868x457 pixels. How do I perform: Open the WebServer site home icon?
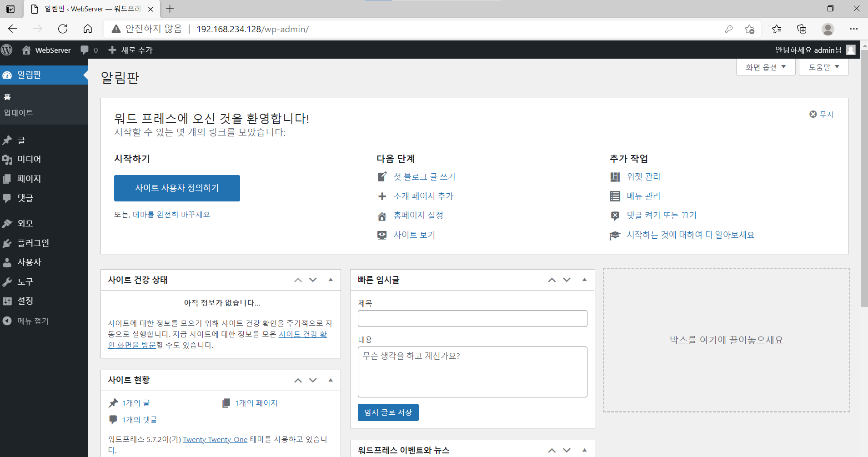(26, 50)
